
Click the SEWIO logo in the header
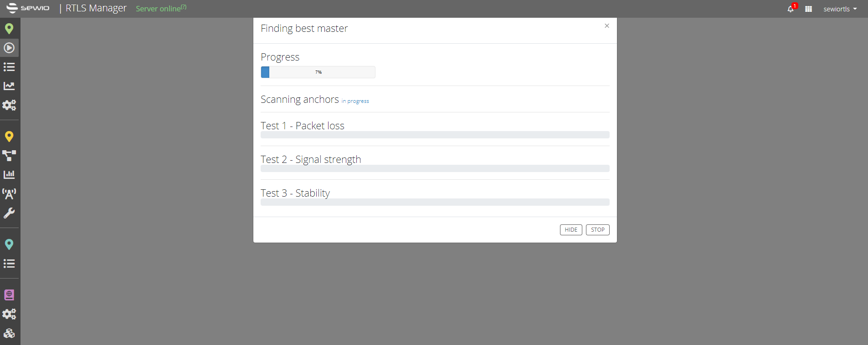pyautogui.click(x=28, y=8)
